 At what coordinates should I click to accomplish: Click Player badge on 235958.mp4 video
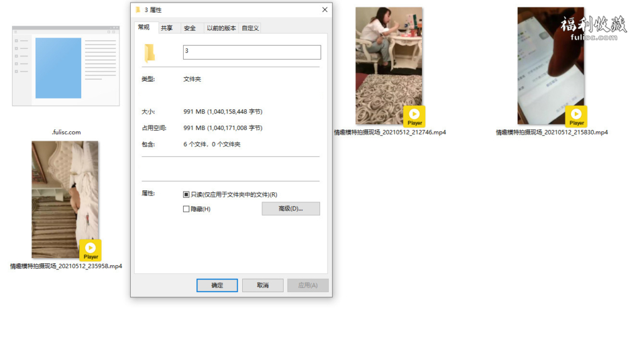coord(91,250)
